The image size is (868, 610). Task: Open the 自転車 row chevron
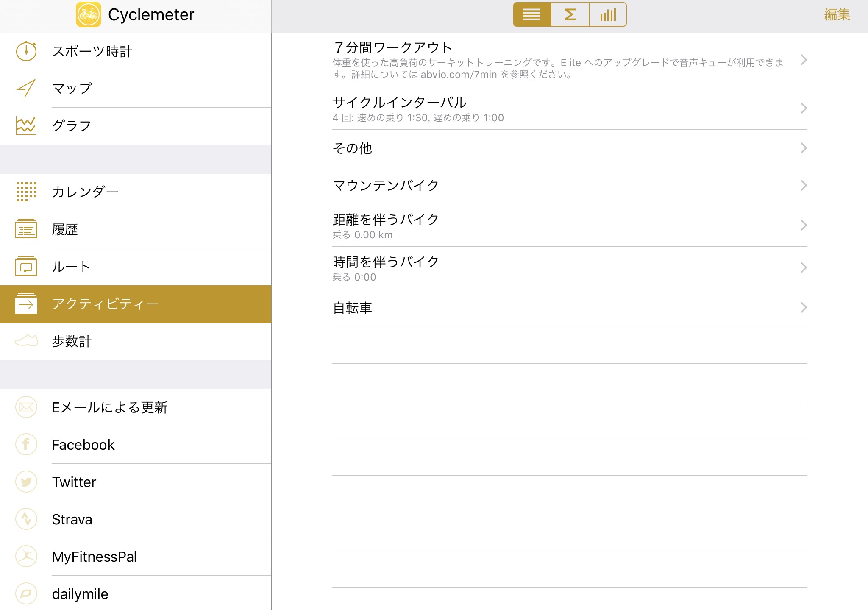[803, 307]
